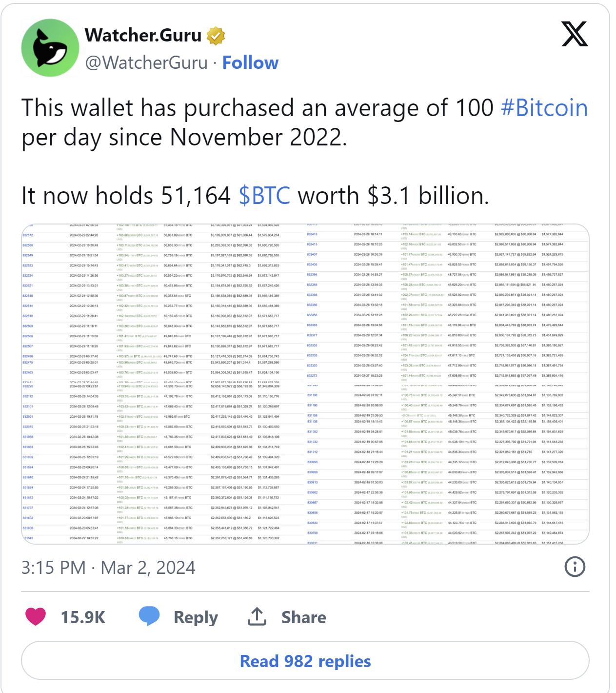Open the Watcher.Guru whale profile avatar
The image size is (616, 693).
[50, 48]
